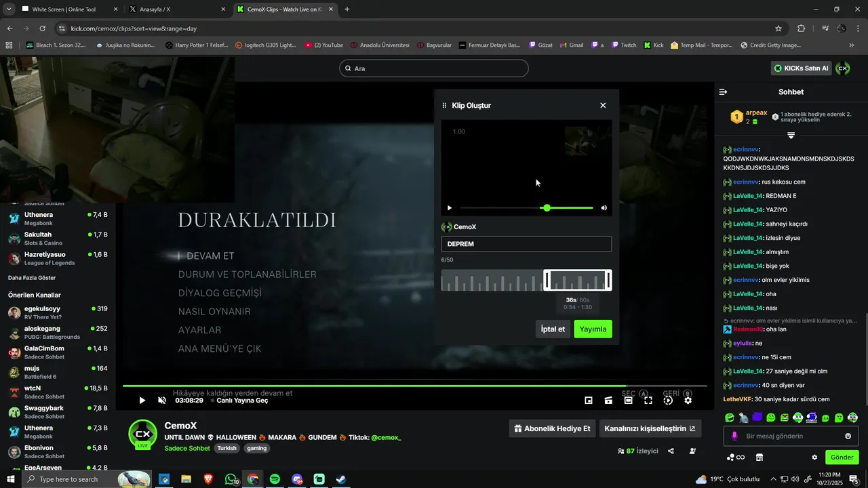Open a new browser tab
The image size is (868, 488).
click(x=347, y=9)
